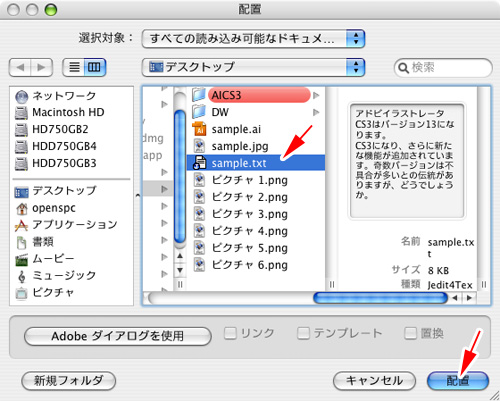Click the ピクチャ 2.png file icon
The width and height of the screenshot is (500, 401).
pyautogui.click(x=199, y=197)
